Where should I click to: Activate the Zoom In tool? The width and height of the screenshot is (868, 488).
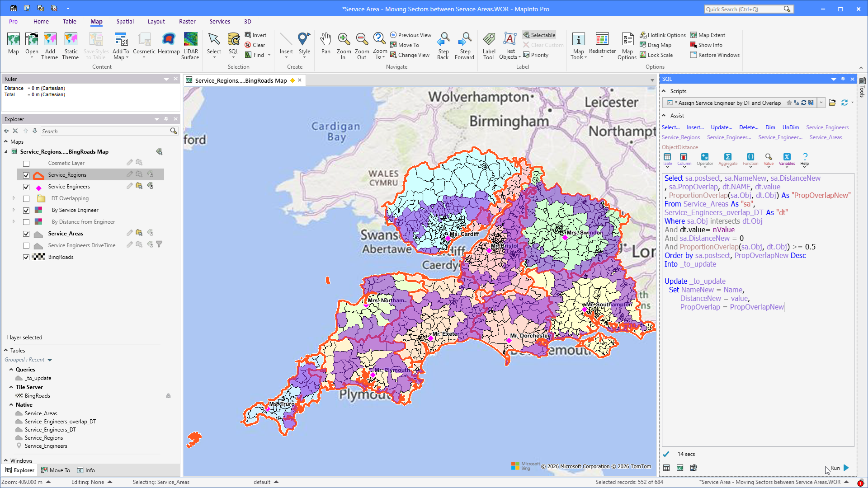click(344, 46)
